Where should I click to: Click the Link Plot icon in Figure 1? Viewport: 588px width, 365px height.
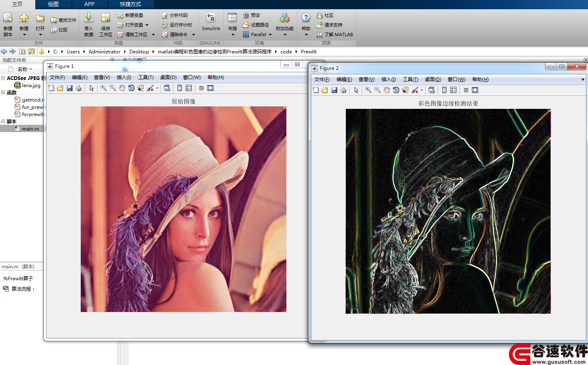167,88
